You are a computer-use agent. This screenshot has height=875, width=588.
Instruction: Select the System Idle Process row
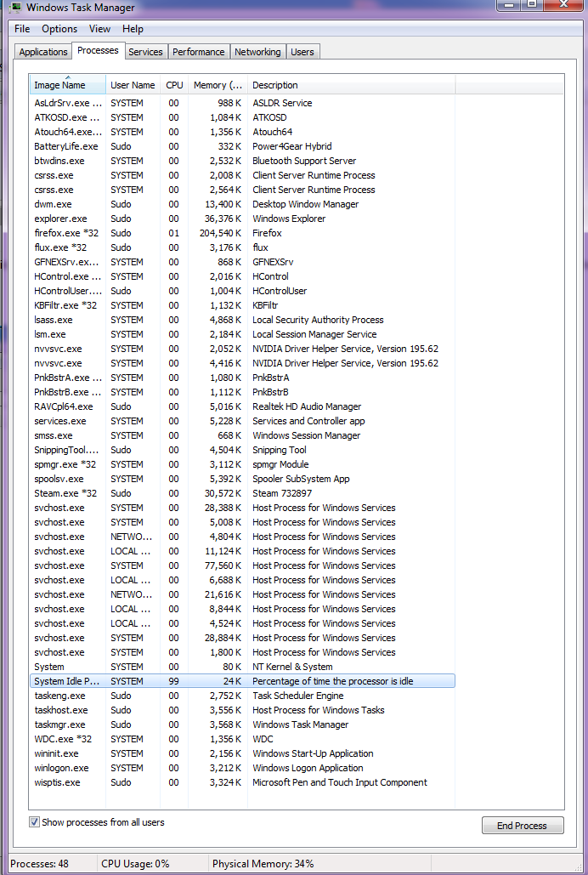click(242, 681)
